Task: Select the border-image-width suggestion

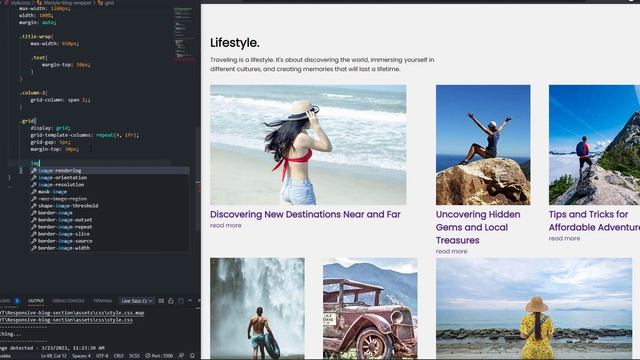Action: pos(109,248)
